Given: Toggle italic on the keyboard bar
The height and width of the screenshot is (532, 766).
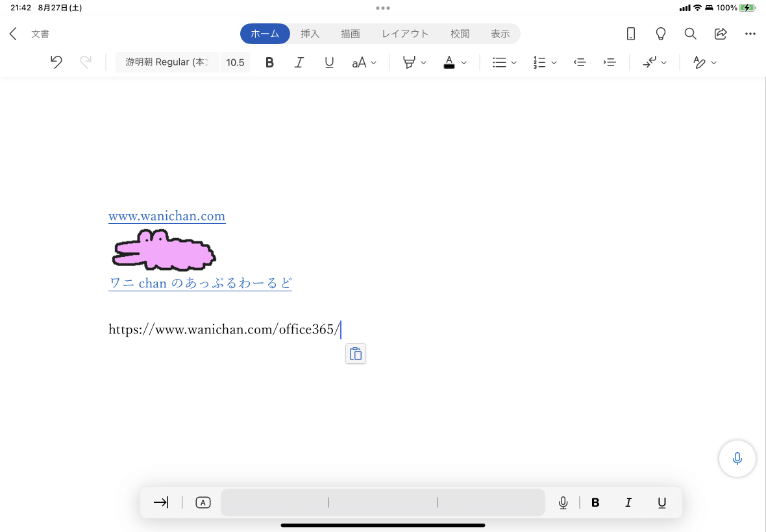Looking at the screenshot, I should 628,503.
